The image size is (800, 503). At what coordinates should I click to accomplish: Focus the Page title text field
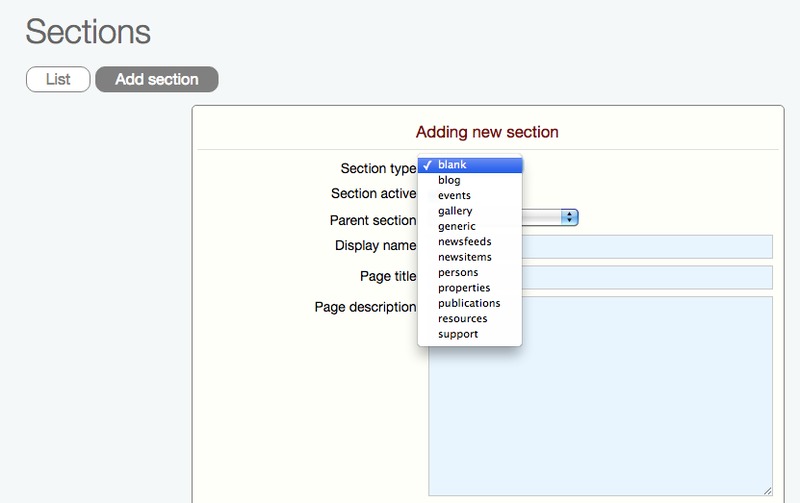(646, 277)
